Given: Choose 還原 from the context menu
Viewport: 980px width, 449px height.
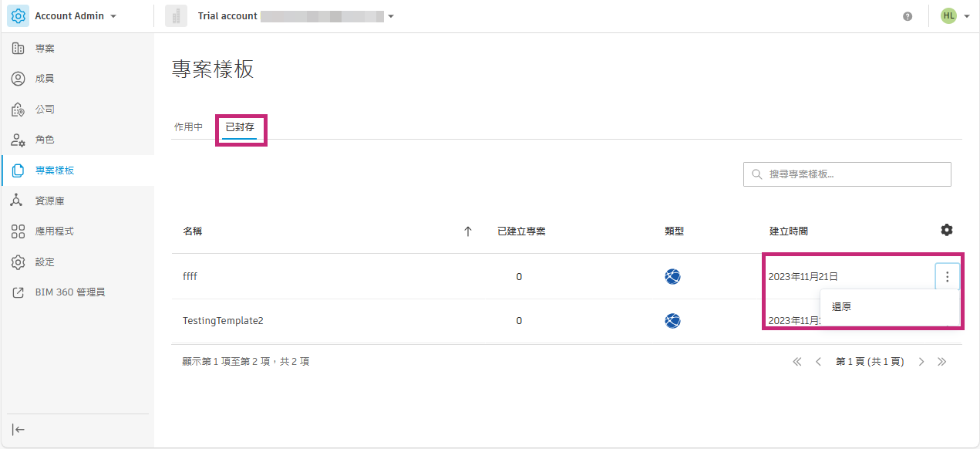Looking at the screenshot, I should point(842,307).
